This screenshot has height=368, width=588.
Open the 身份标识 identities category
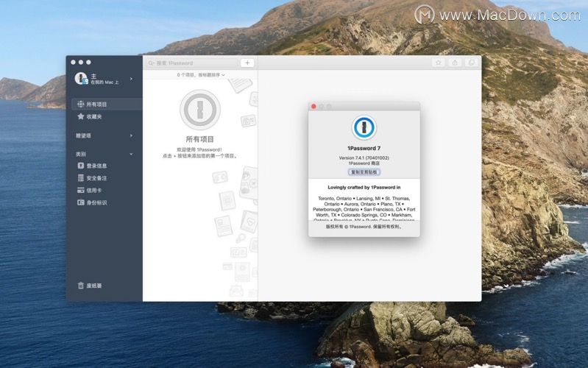tap(92, 202)
